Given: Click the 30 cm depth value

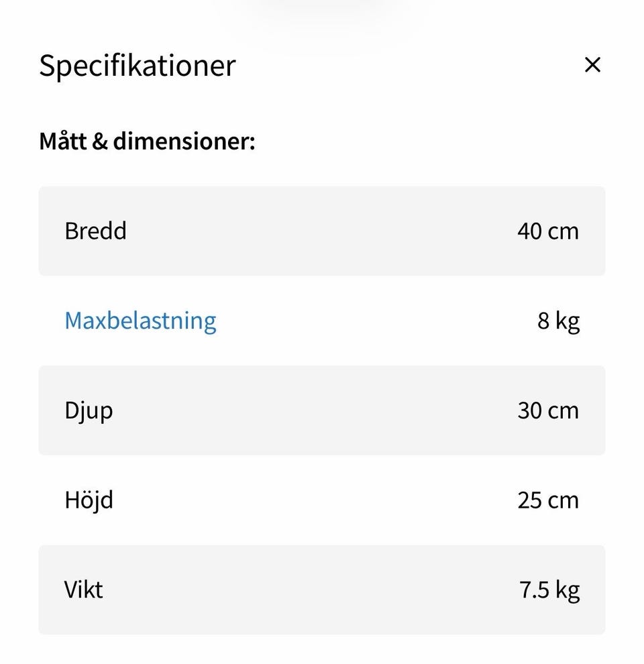Looking at the screenshot, I should coord(547,410).
